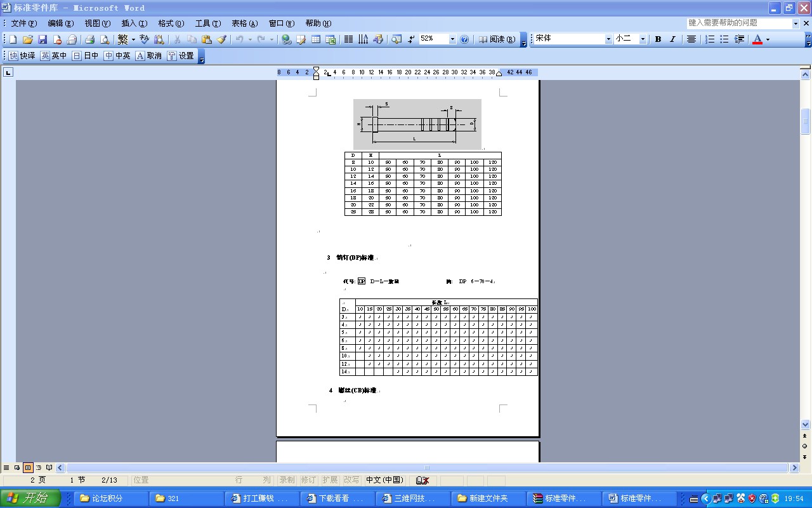Toggle 扩展 extend selection in status bar
The height and width of the screenshot is (508, 812).
pos(330,480)
